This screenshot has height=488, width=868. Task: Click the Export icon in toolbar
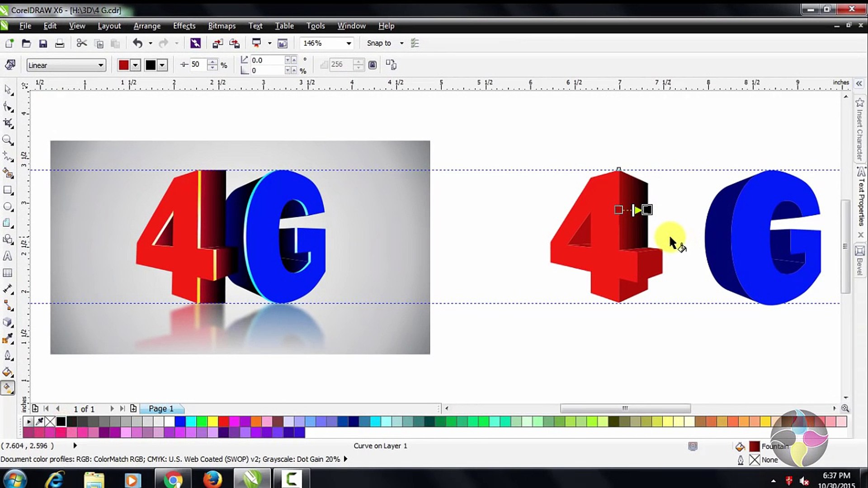point(234,43)
